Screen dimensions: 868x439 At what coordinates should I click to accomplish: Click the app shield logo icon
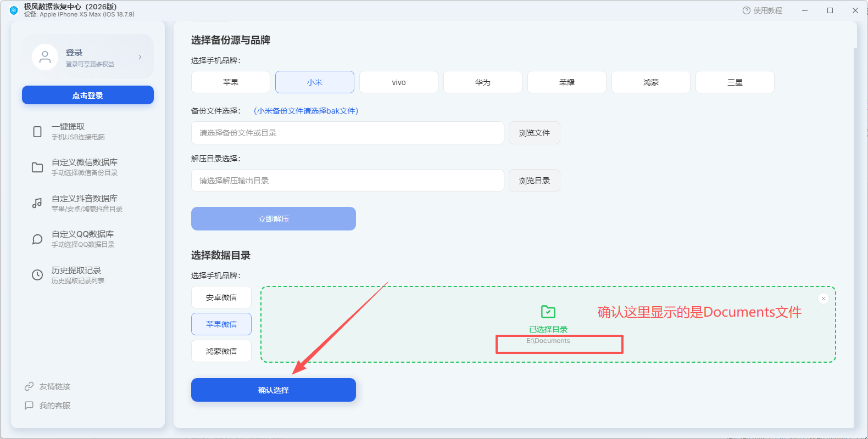[14, 10]
